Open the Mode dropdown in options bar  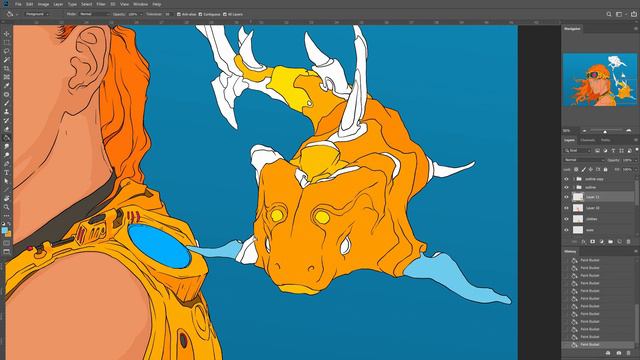point(95,14)
